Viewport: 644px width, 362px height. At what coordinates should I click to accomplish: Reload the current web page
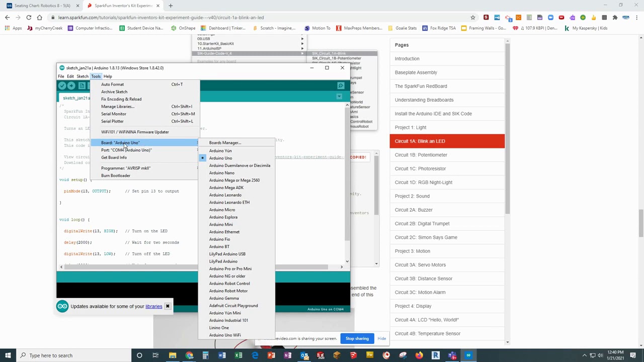coord(29,18)
